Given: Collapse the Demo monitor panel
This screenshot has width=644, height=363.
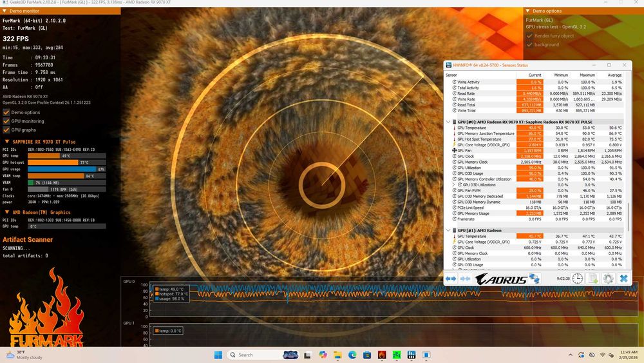Looking at the screenshot, I should tap(5, 11).
